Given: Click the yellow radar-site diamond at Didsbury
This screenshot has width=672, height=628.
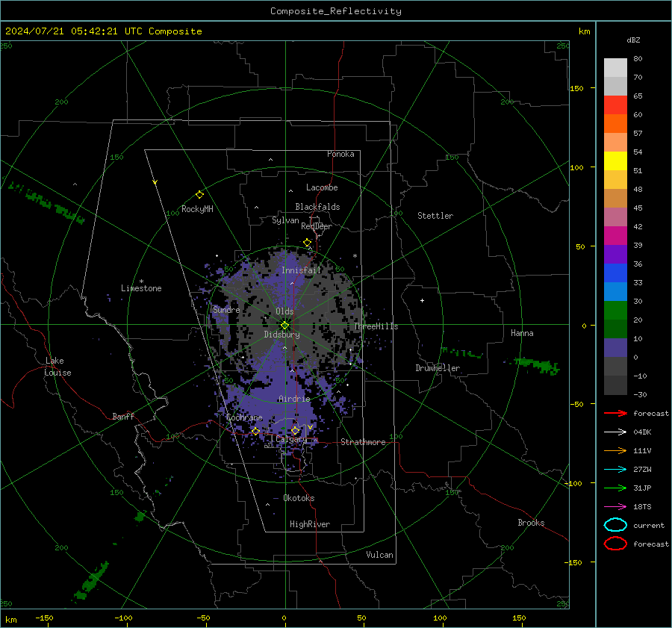Looking at the screenshot, I should pyautogui.click(x=284, y=325).
